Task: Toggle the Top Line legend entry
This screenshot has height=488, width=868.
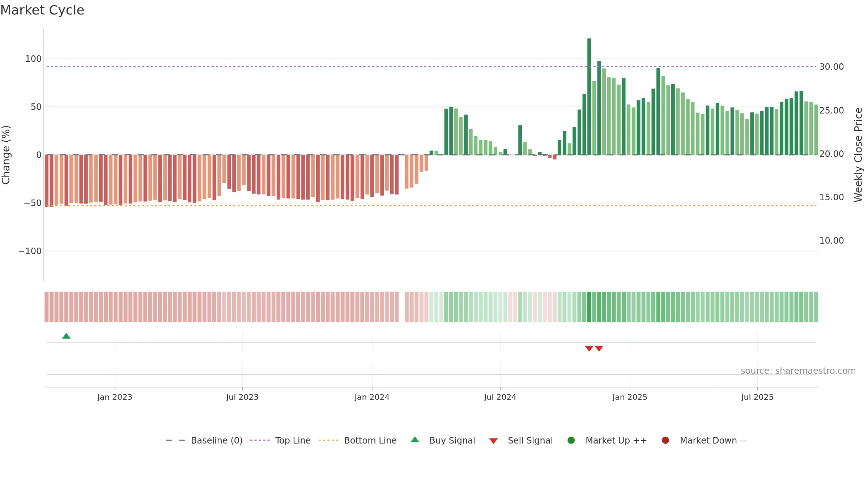Action: (280, 440)
